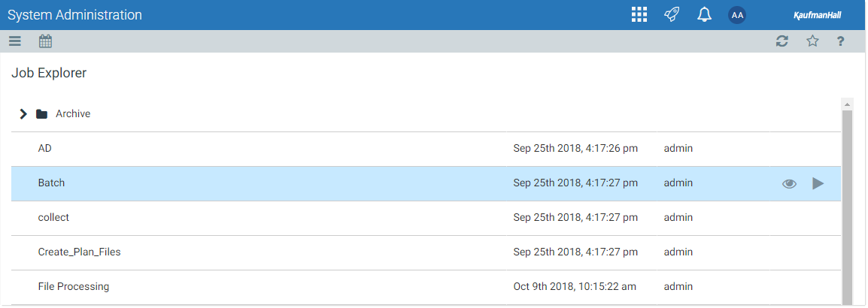The width and height of the screenshot is (868, 308).
Task: Select the collect job row
Action: tap(426, 219)
